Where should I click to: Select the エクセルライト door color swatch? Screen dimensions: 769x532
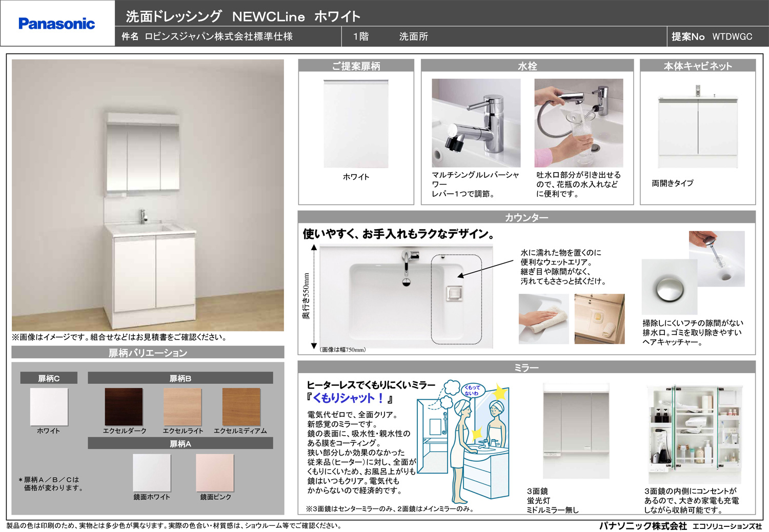click(x=183, y=406)
